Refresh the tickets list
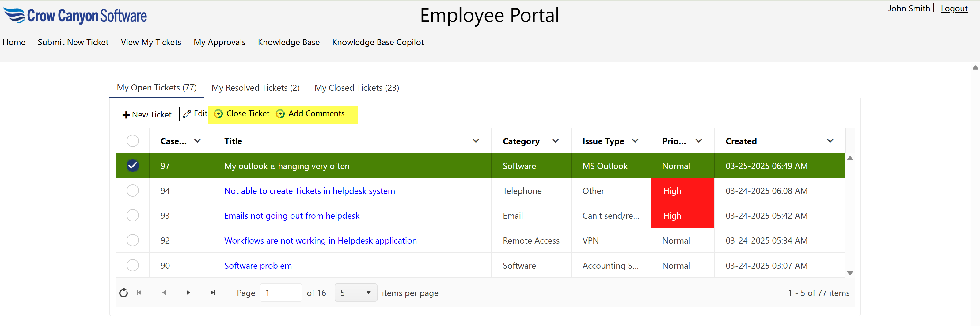 pyautogui.click(x=123, y=293)
